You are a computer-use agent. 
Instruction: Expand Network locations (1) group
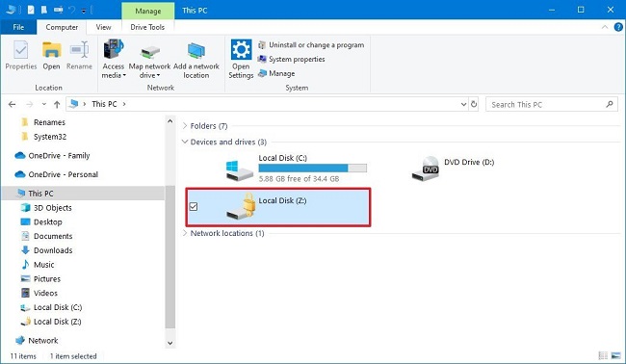[185, 233]
